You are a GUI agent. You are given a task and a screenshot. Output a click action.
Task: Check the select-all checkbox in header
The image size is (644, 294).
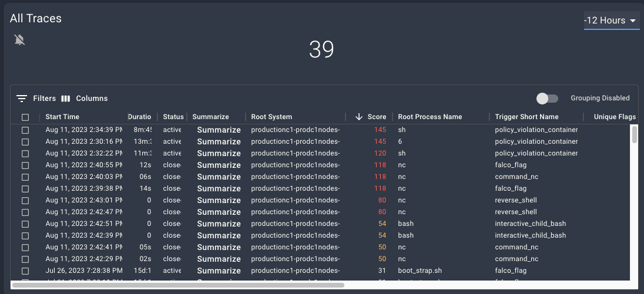pyautogui.click(x=25, y=117)
